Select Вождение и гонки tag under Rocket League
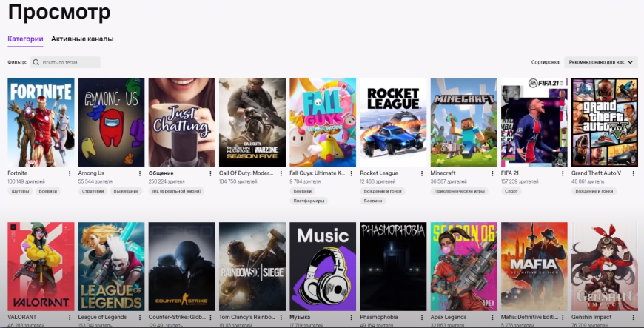This screenshot has width=644, height=328. [x=383, y=191]
